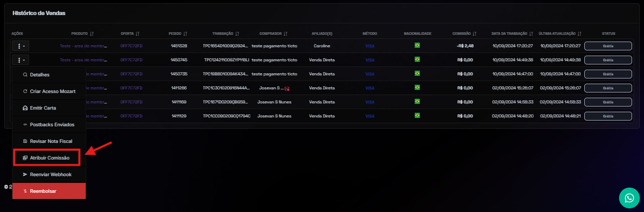The width and height of the screenshot is (644, 212).
Task: Open the OFF7C72FD offer link for order 1451328
Action: point(131,46)
